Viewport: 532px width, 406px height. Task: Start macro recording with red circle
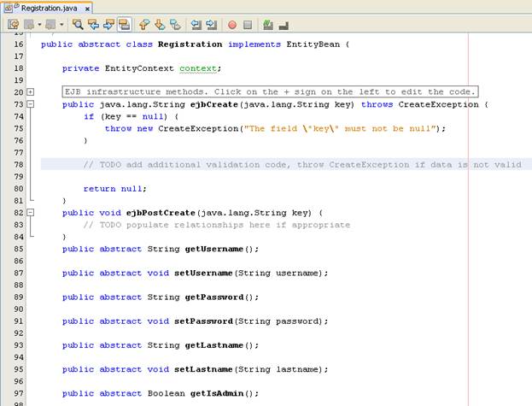tap(232, 25)
